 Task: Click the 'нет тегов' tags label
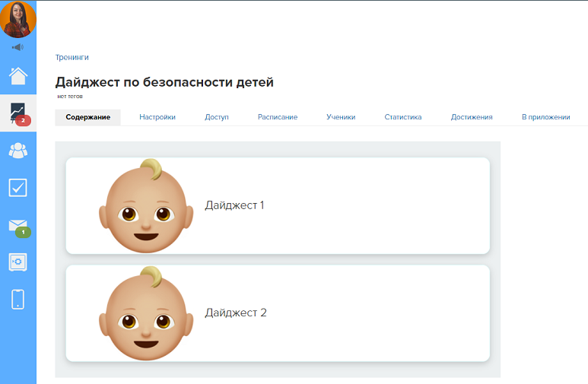tap(70, 97)
